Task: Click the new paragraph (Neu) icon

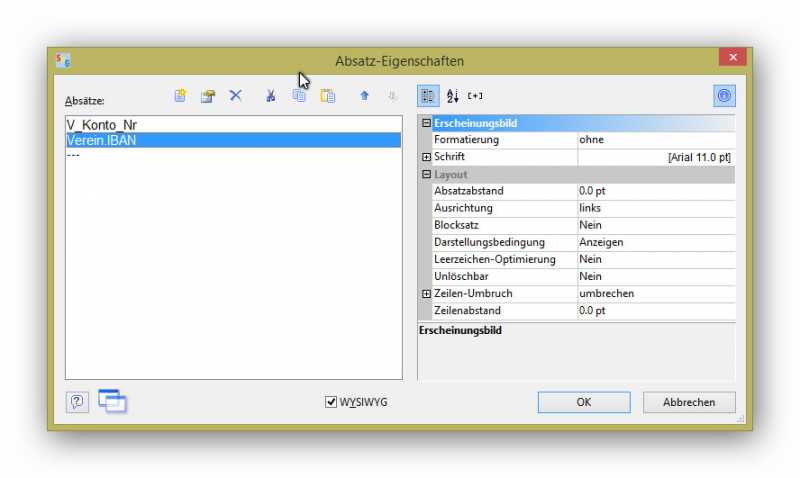Action: click(x=180, y=96)
